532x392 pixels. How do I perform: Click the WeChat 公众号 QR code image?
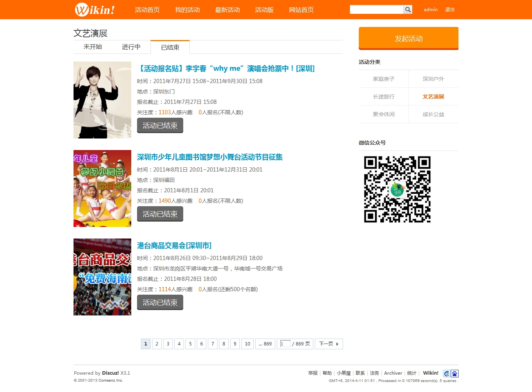(397, 189)
